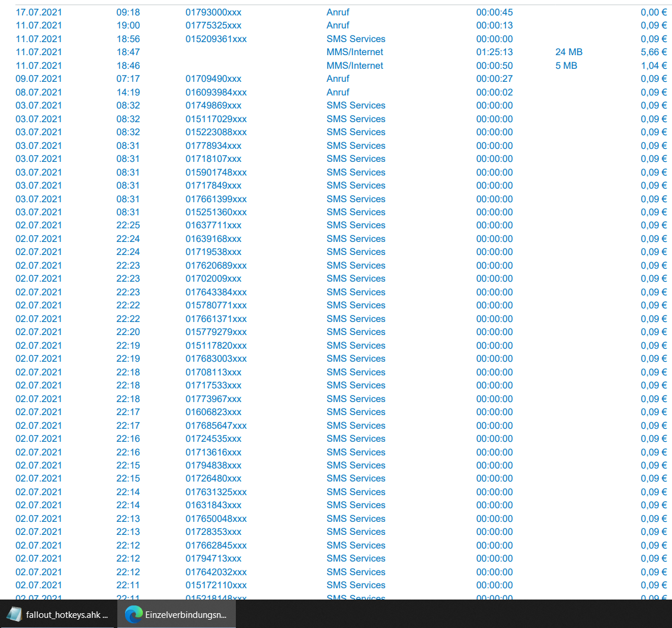
Task: Click phone number 01708113xxx
Action: pyautogui.click(x=213, y=372)
